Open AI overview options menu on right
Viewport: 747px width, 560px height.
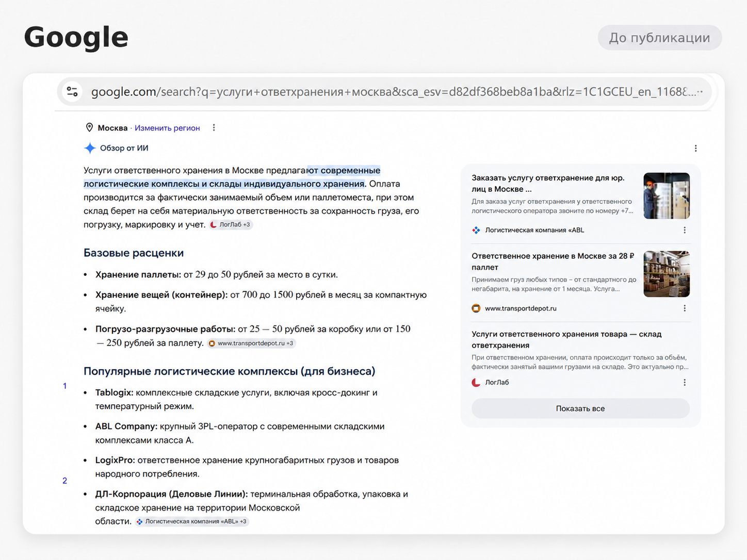pyautogui.click(x=695, y=149)
